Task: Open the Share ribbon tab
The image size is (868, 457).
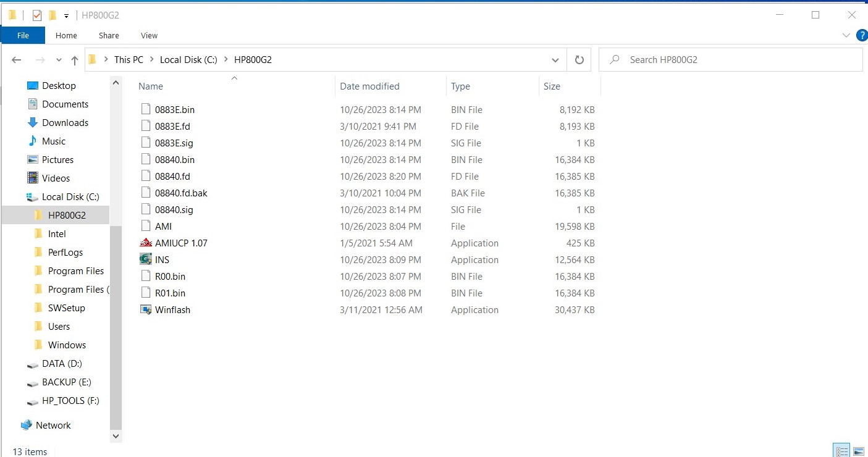Action: [109, 35]
